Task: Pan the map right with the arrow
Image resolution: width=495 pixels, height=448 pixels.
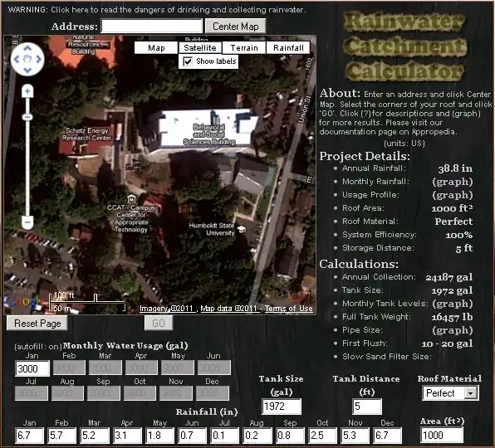Action: coord(38,59)
